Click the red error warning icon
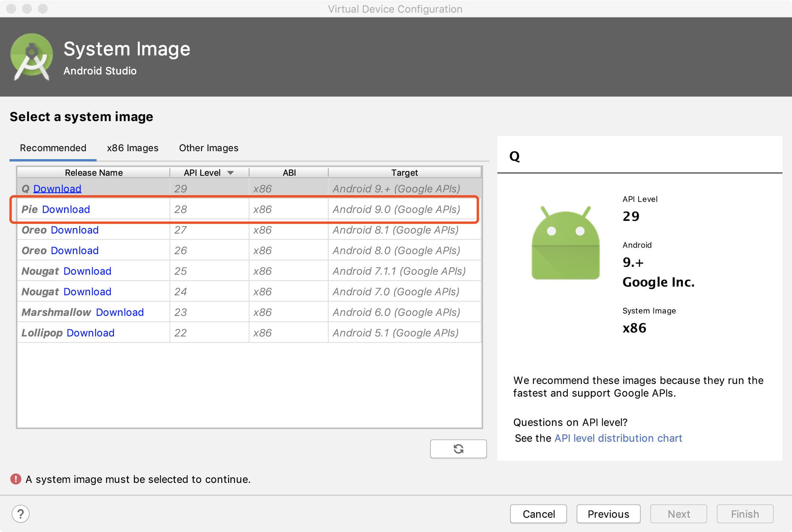 (16, 479)
